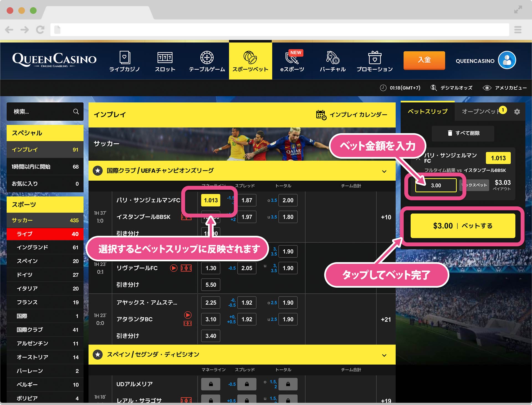Select the 1.87 spread odds for パリ・サンジェルマン
Image resolution: width=532 pixels, height=405 pixels.
247,200
